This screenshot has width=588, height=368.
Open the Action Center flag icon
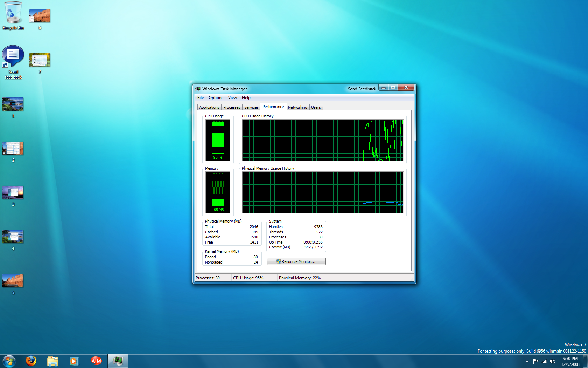pos(535,361)
